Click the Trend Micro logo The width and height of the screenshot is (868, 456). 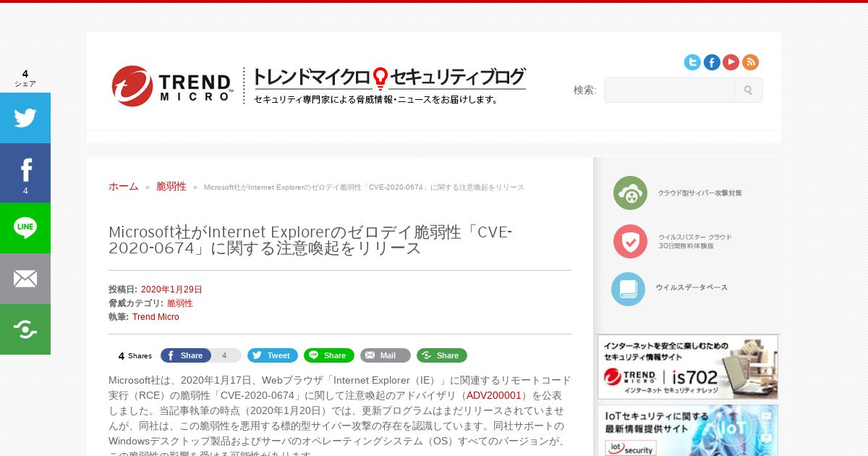tap(172, 86)
